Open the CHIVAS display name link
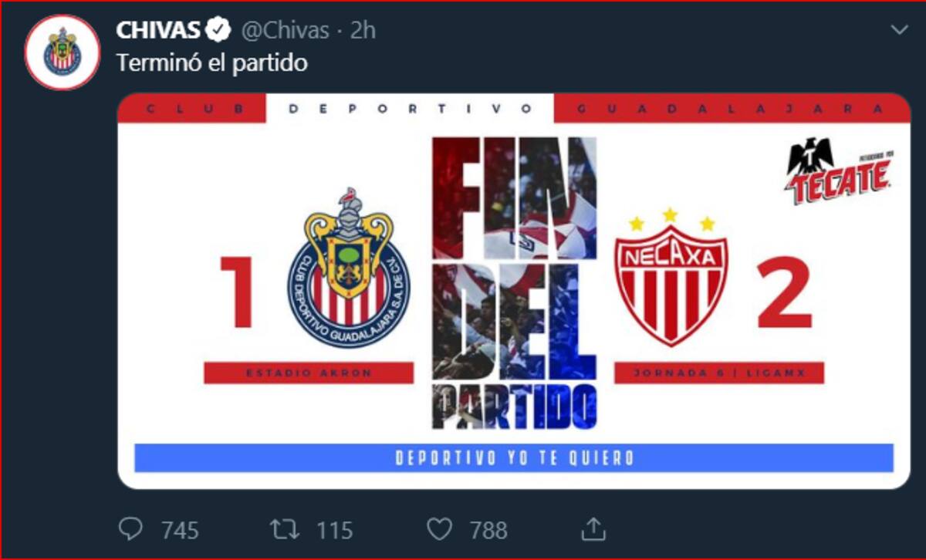The image size is (926, 560). coord(160,30)
